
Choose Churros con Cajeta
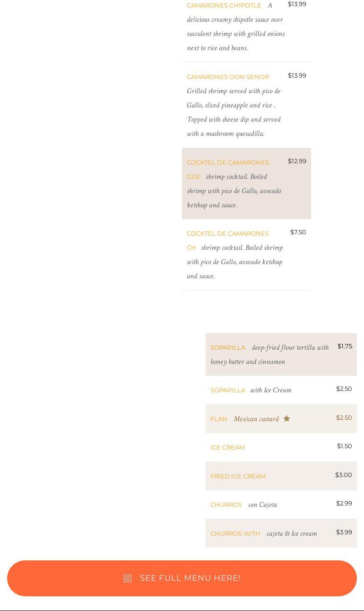226,505
